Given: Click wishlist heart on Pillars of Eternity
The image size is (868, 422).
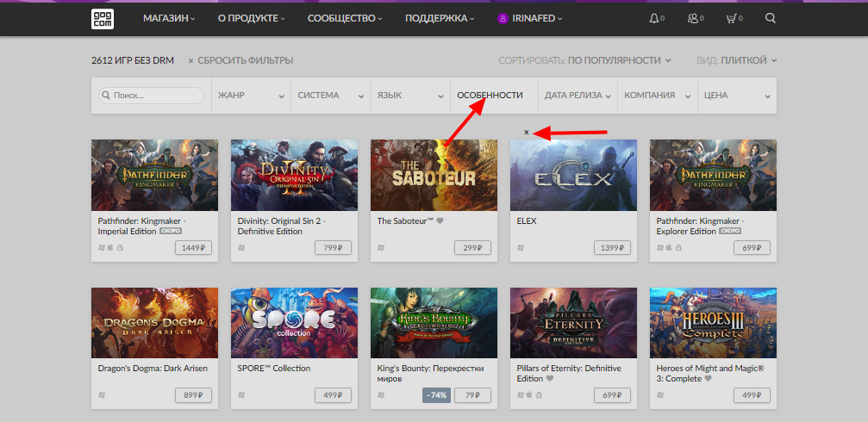Looking at the screenshot, I should [550, 379].
